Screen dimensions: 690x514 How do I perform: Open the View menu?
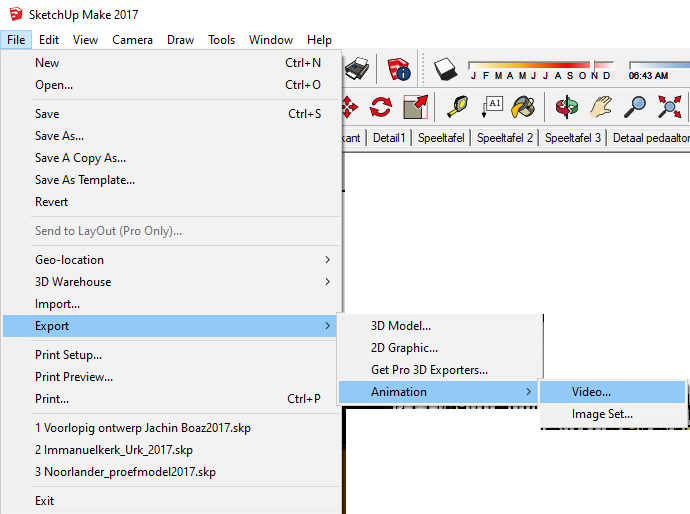click(85, 40)
